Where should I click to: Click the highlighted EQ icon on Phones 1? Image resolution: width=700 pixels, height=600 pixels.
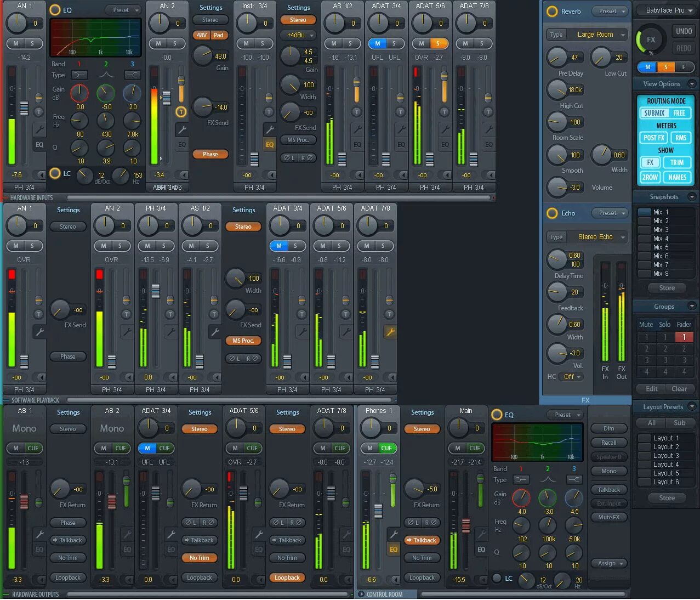pos(394,549)
